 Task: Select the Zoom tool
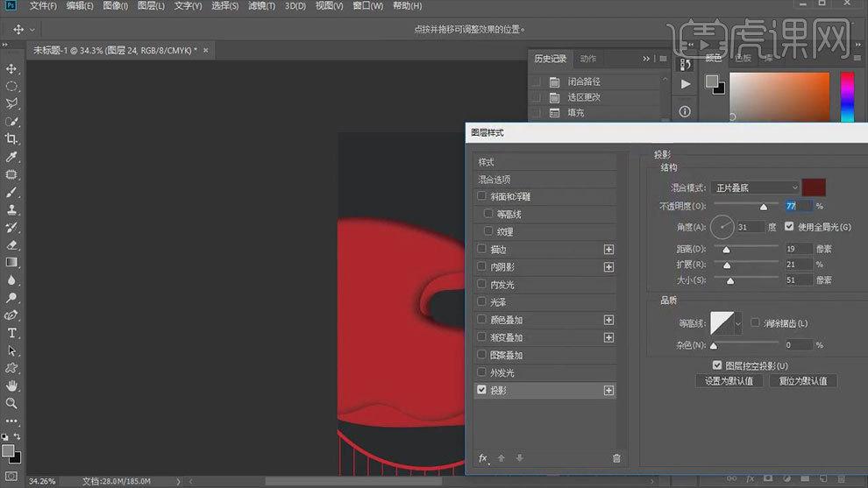coord(11,403)
